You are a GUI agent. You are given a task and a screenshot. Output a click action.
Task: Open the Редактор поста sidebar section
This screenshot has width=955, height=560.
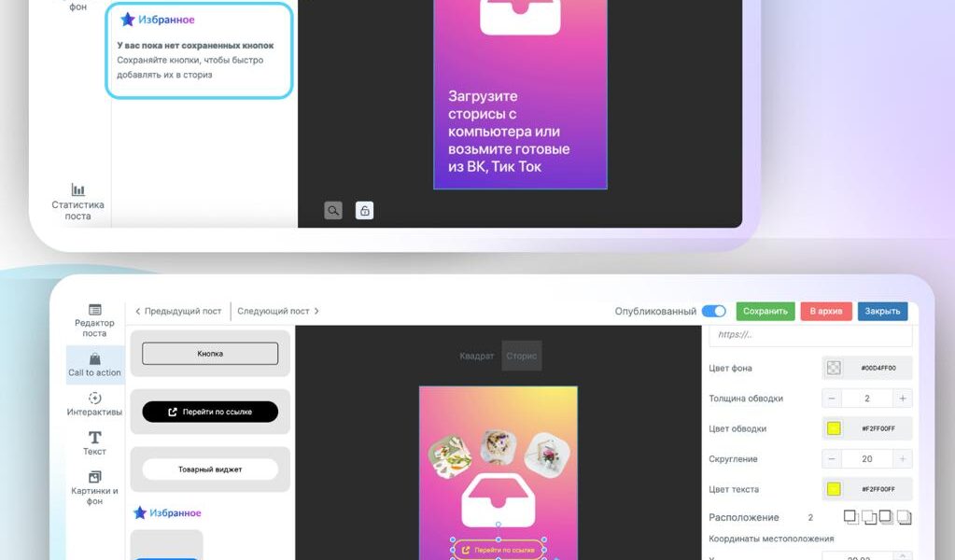pos(94,320)
